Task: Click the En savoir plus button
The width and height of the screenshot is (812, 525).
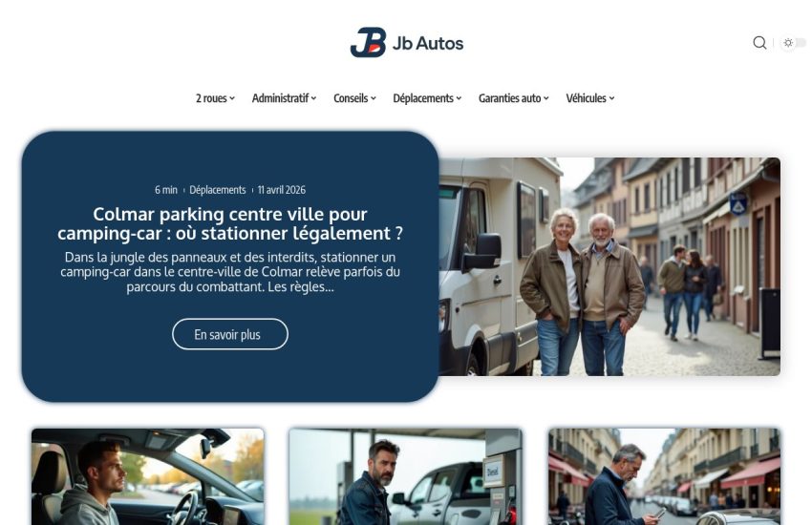Action: tap(230, 334)
